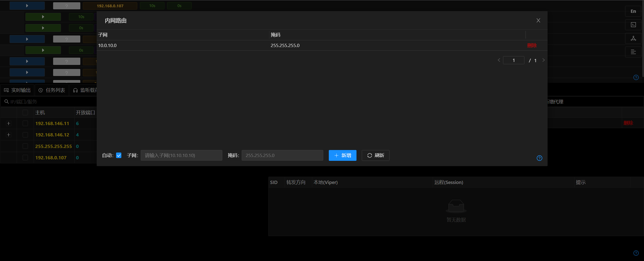
Task: Click 0s tag right of 192.168.0.107
Action: [179, 6]
